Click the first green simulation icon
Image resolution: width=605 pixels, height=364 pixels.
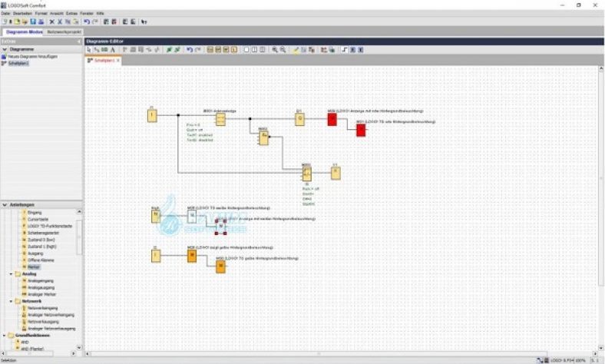169,50
